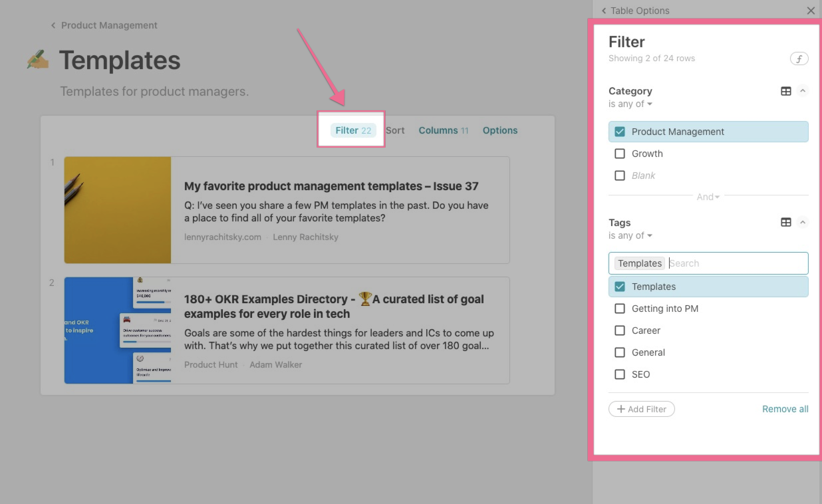
Task: Open the Sort menu
Action: (395, 130)
